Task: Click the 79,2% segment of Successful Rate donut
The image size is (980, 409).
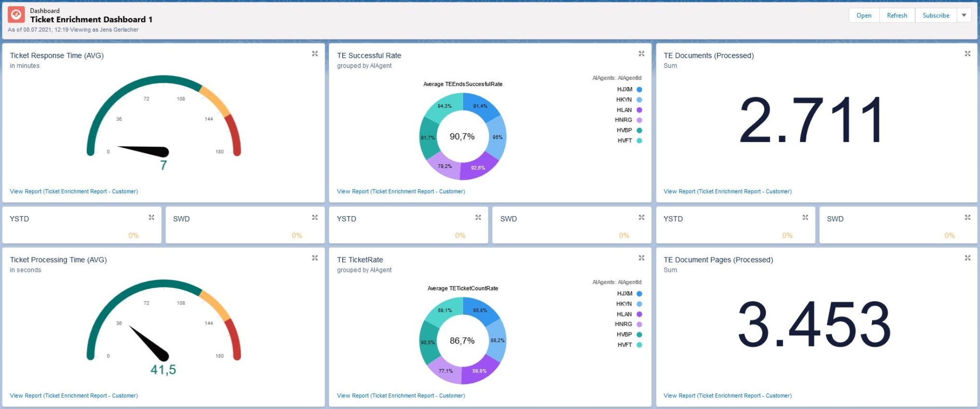Action: click(x=444, y=165)
